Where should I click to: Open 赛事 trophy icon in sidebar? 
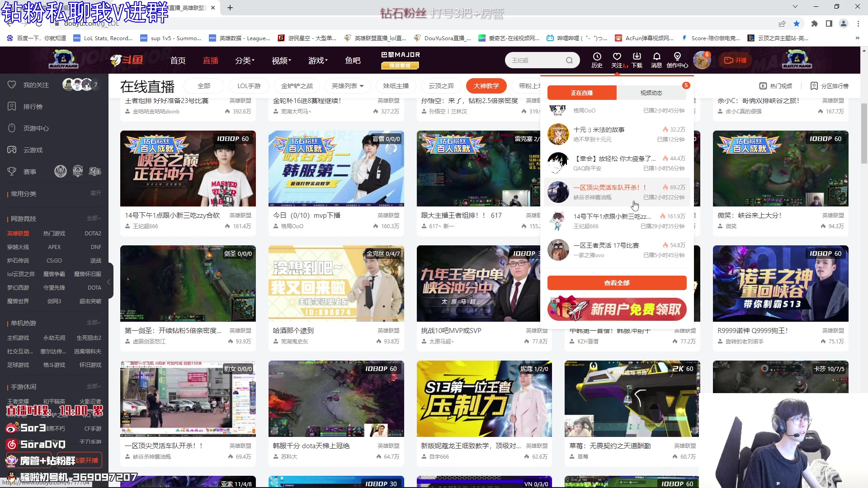[12, 171]
